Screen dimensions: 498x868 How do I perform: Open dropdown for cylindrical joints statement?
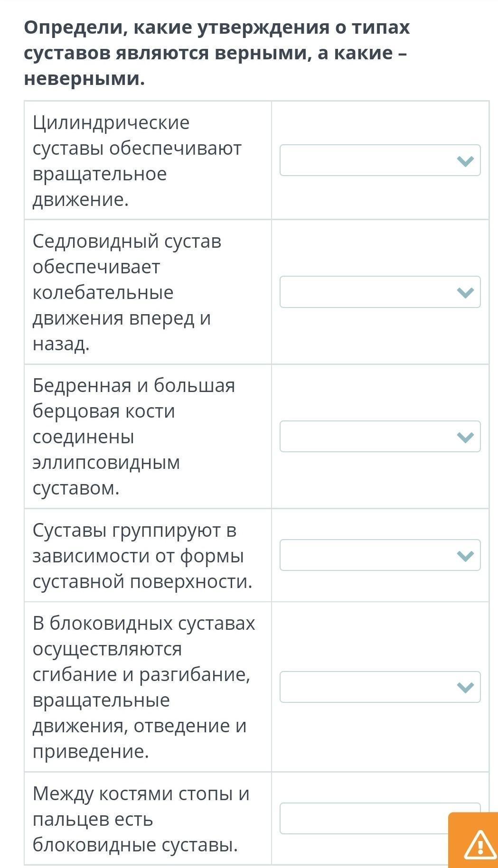click(380, 160)
